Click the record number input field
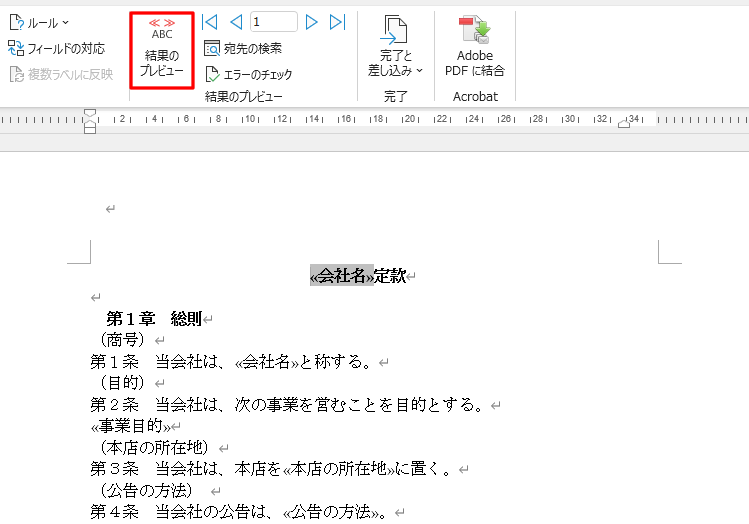This screenshot has height=524, width=749. click(x=274, y=22)
